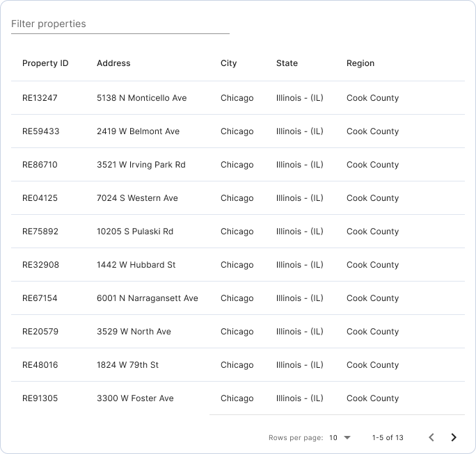The height and width of the screenshot is (454, 476).
Task: Click address 3300 W Foster Ave
Action: (x=135, y=398)
